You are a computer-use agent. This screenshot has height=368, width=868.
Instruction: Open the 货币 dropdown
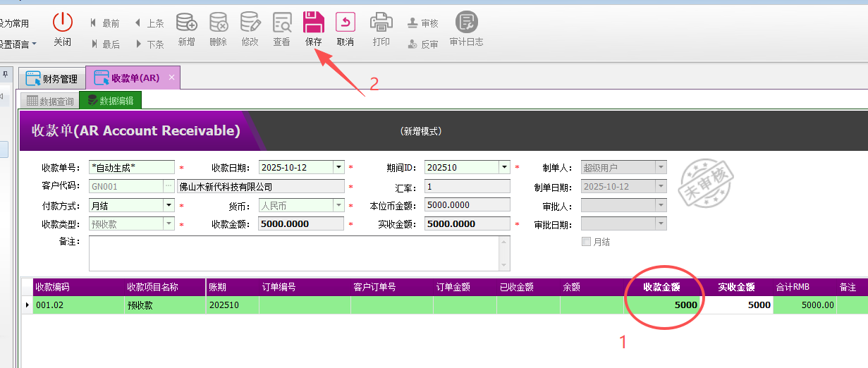pyautogui.click(x=338, y=205)
